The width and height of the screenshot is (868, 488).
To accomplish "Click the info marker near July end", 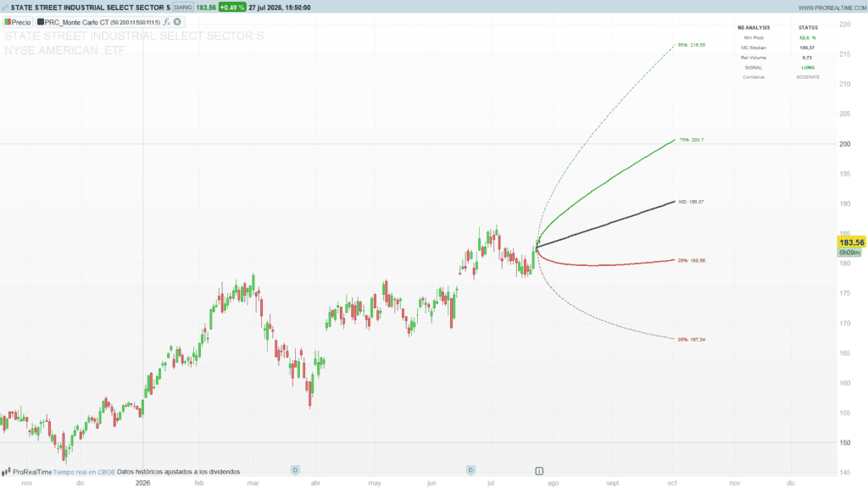I will (x=538, y=471).
